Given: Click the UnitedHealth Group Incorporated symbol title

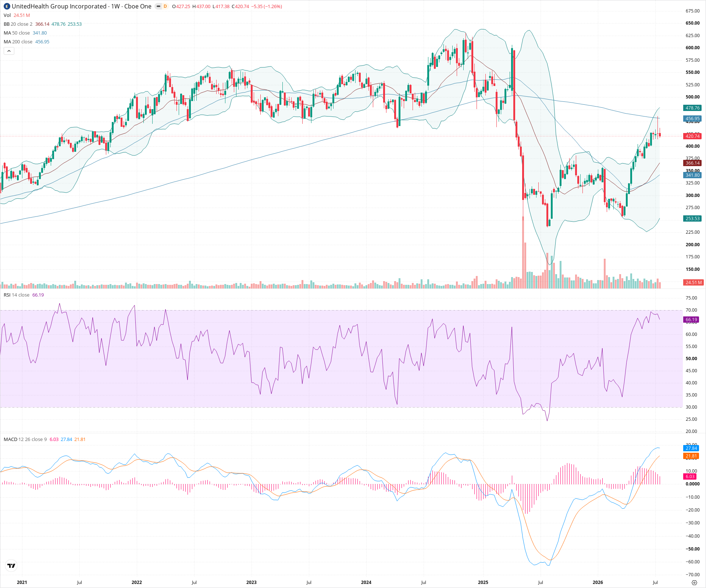Looking at the screenshot, I should 81,6.
